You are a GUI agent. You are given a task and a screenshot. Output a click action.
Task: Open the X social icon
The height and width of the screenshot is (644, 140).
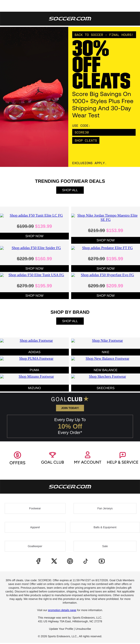[x=54, y=561]
